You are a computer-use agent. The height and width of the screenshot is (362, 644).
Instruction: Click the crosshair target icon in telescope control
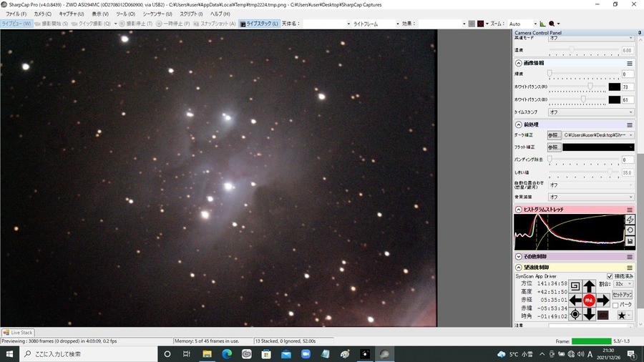[575, 314]
